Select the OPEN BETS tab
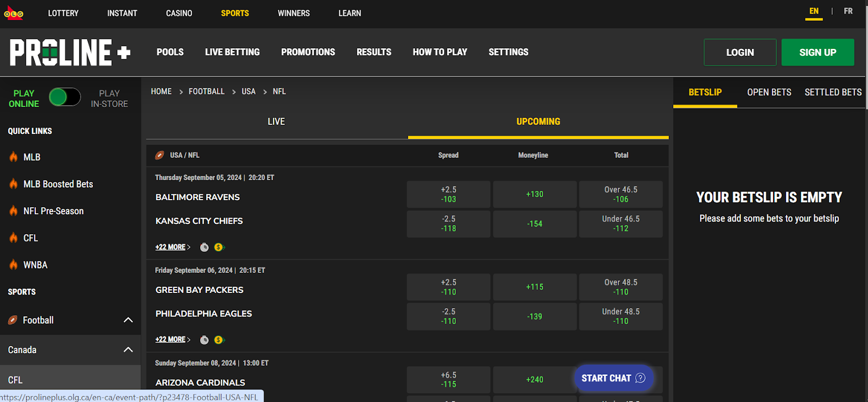Image resolution: width=868 pixels, height=402 pixels. pyautogui.click(x=769, y=92)
